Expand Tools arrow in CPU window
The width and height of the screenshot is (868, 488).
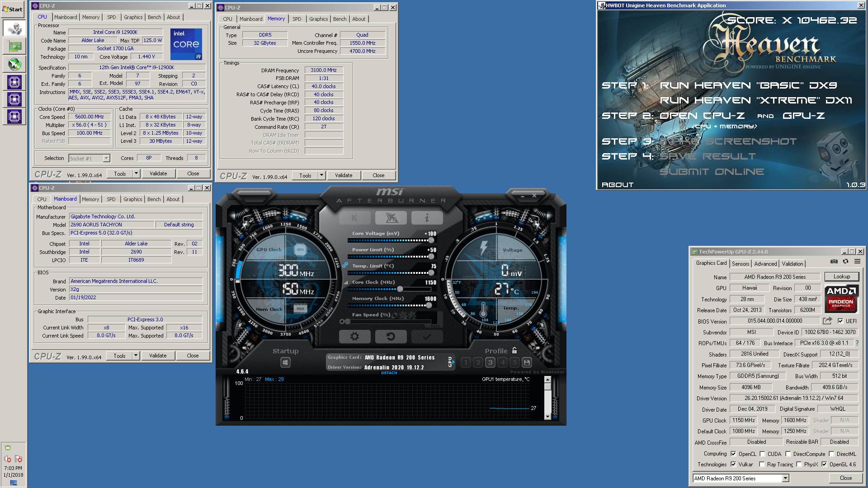click(136, 174)
